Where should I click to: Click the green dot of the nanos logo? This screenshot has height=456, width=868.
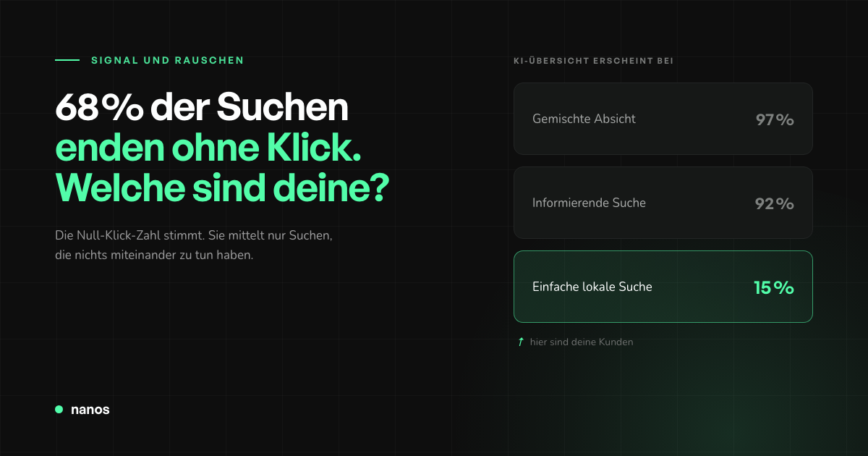tap(59, 409)
